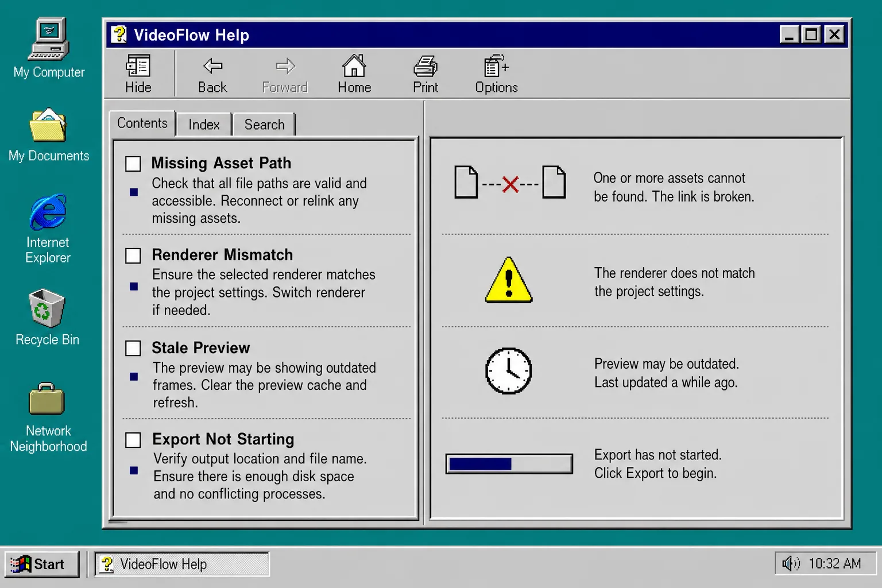882x588 pixels.
Task: Click the VideoFlow Help title bar text
Action: pyautogui.click(x=191, y=35)
